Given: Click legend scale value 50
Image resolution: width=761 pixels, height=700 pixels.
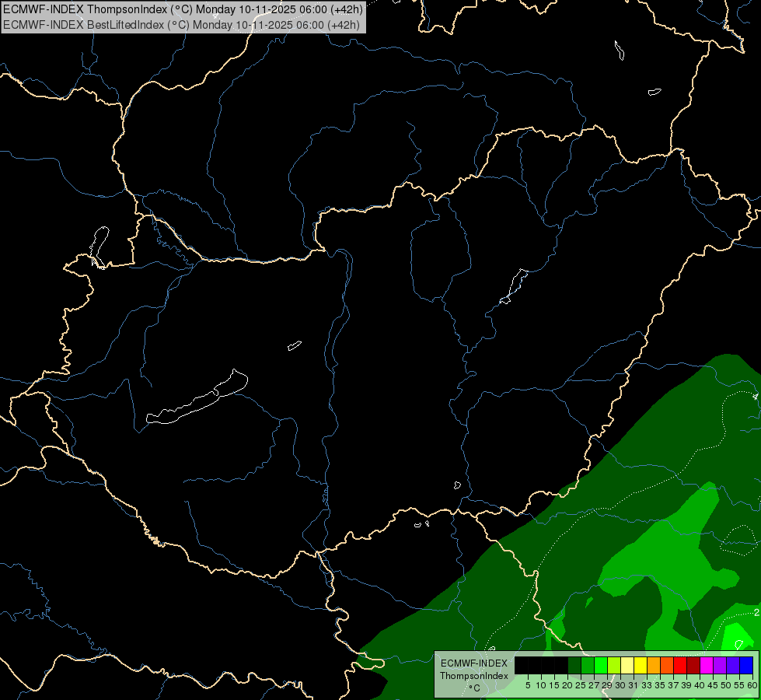Looking at the screenshot, I should 727,685.
